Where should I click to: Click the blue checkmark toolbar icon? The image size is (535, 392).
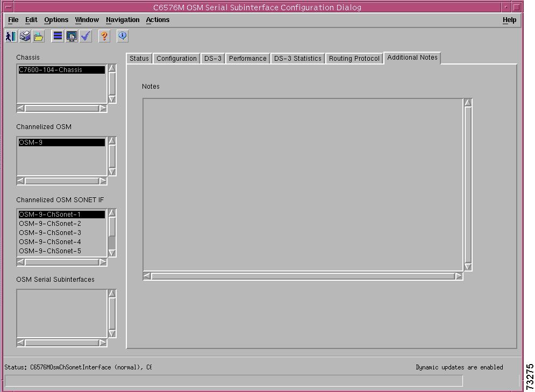tap(85, 36)
